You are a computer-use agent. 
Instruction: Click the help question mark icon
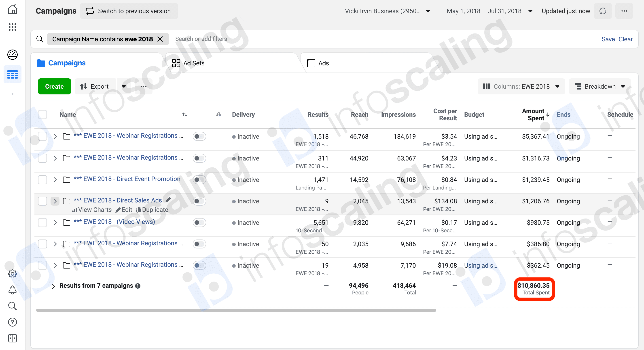pyautogui.click(x=12, y=322)
